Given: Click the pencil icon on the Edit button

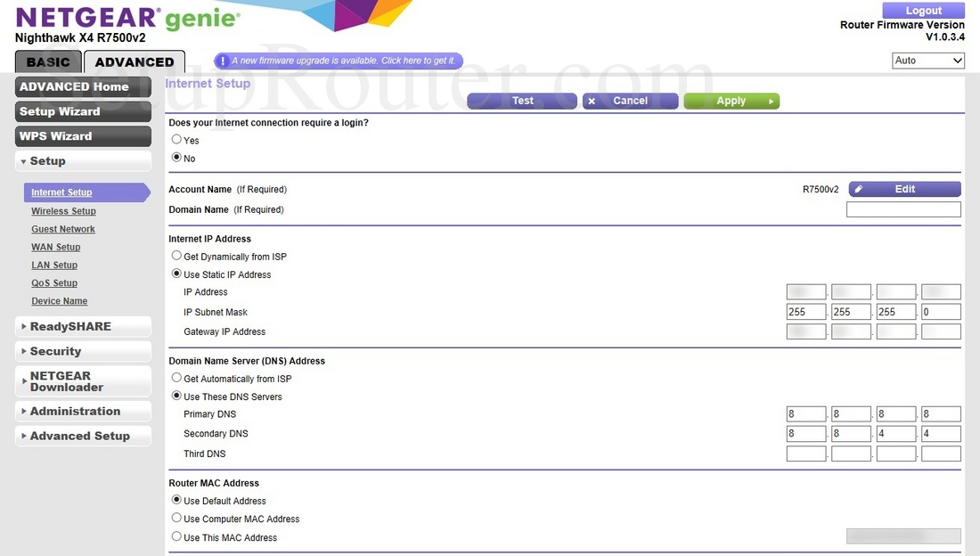Looking at the screenshot, I should tap(856, 188).
